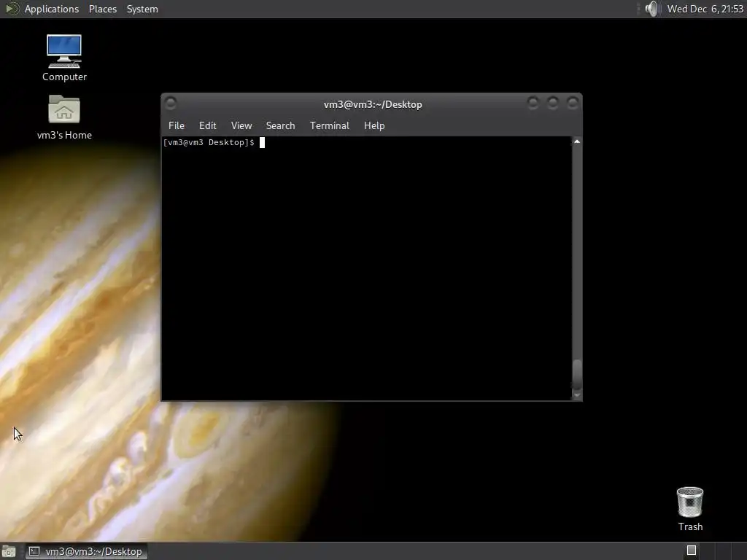Click the date and time clock
Screen dimensions: 747x560
[x=705, y=9]
